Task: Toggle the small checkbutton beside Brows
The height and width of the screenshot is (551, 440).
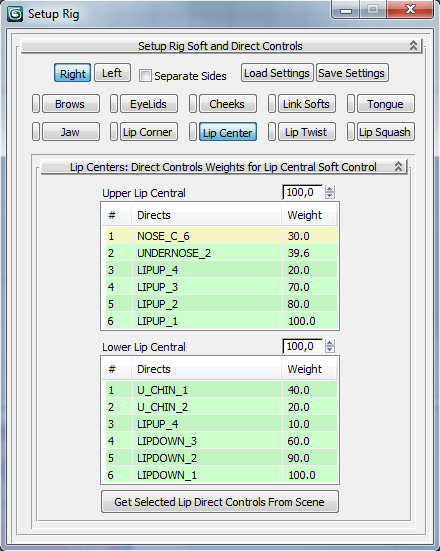Action: [x=36, y=104]
